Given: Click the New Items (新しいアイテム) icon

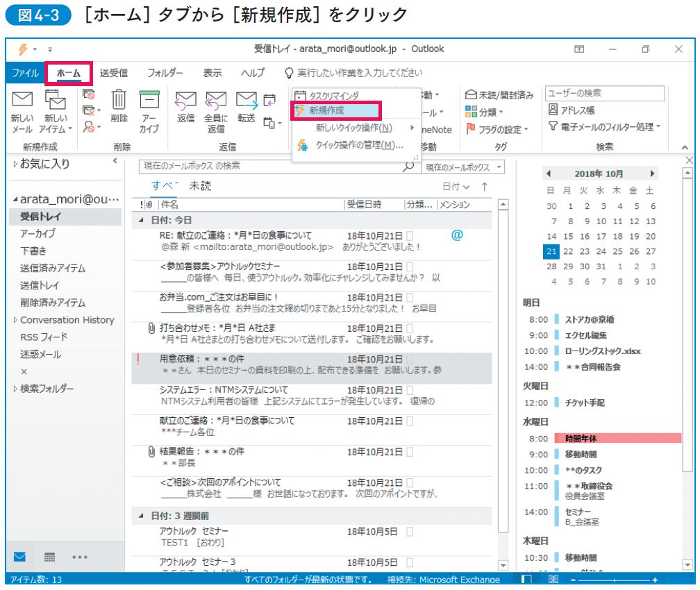Looking at the screenshot, I should [56, 99].
